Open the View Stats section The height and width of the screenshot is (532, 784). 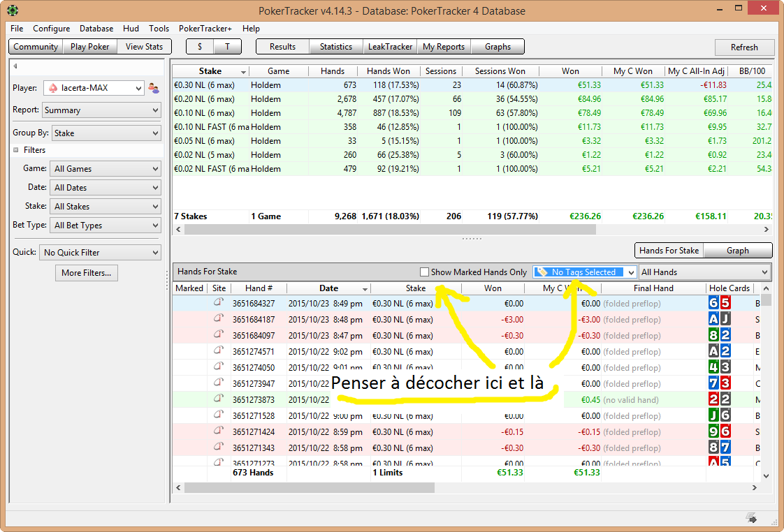pos(144,47)
